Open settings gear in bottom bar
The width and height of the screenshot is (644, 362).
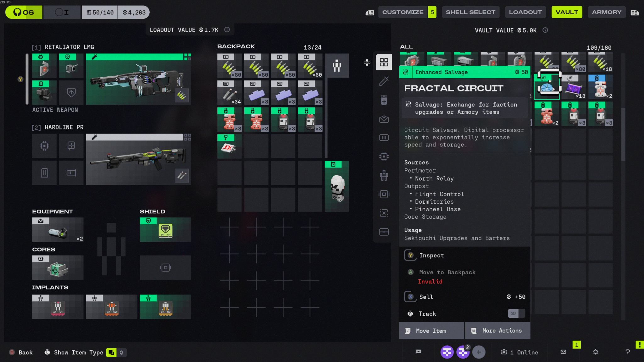click(x=595, y=352)
